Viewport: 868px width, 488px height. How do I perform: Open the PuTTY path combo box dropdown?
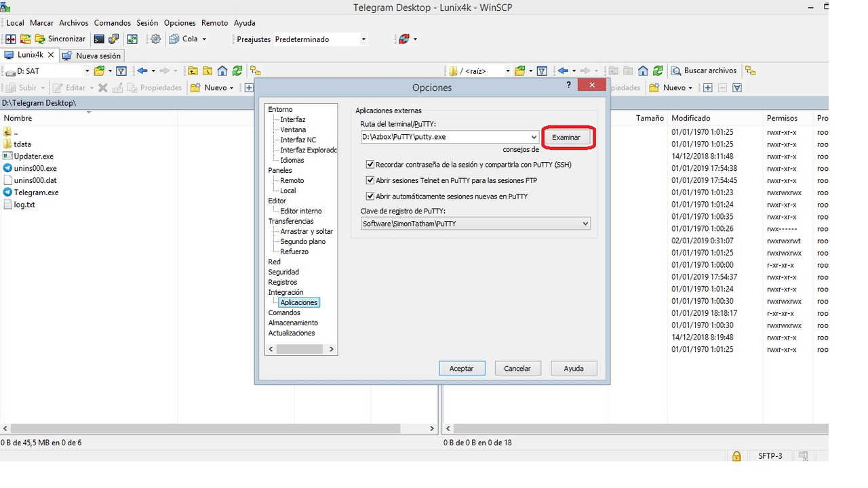point(534,137)
